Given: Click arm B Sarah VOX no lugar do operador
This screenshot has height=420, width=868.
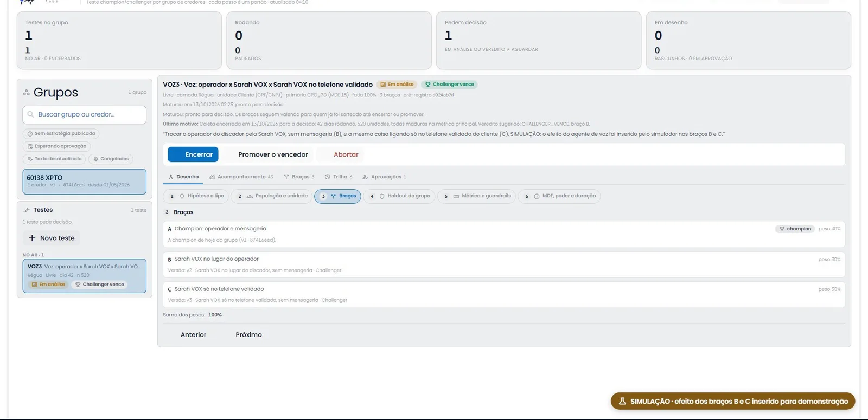Looking at the screenshot, I should point(504,264).
